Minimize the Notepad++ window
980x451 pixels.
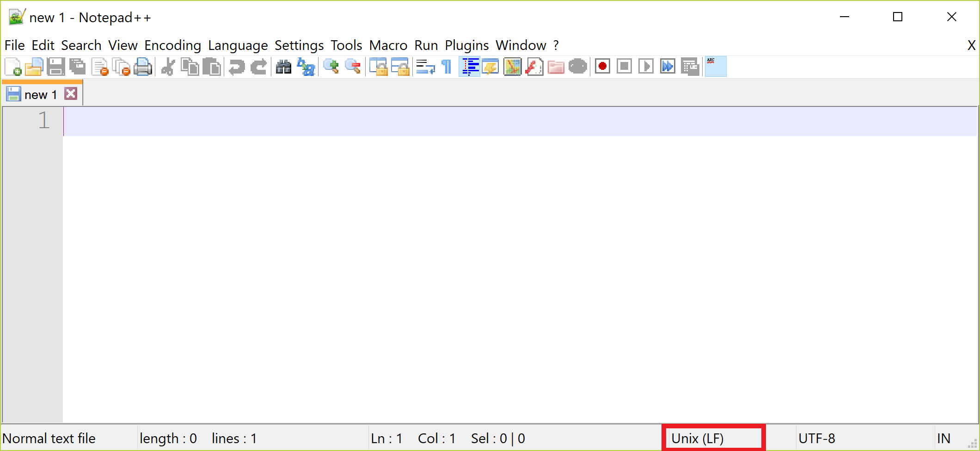[845, 17]
